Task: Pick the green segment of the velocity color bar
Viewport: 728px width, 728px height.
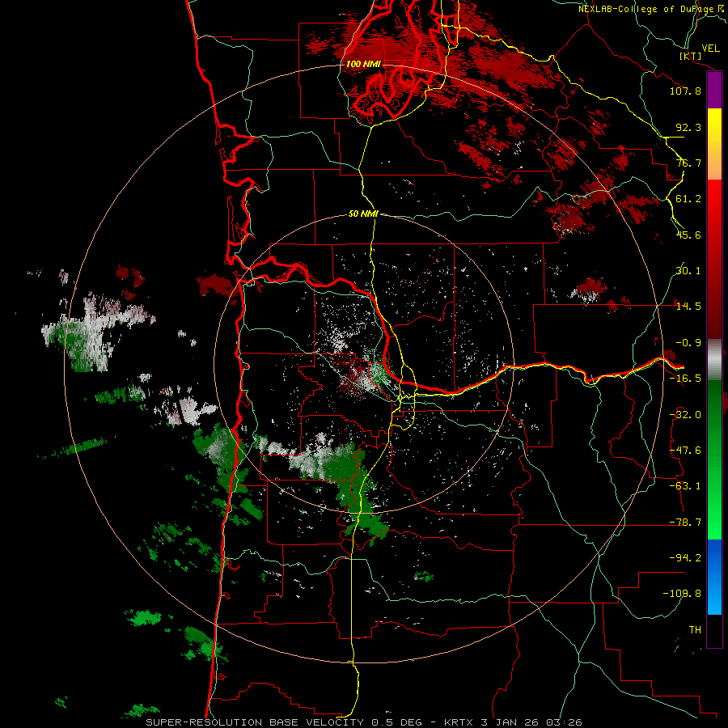Action: (x=714, y=459)
